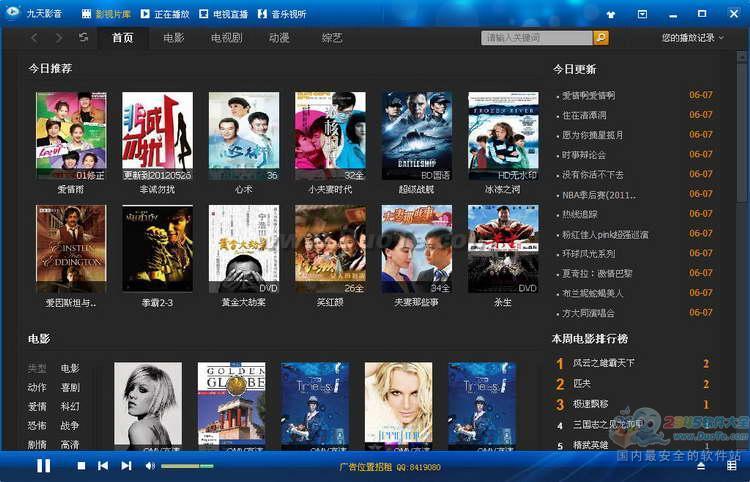Open NBA季后赛(2011.. update entry

[599, 195]
